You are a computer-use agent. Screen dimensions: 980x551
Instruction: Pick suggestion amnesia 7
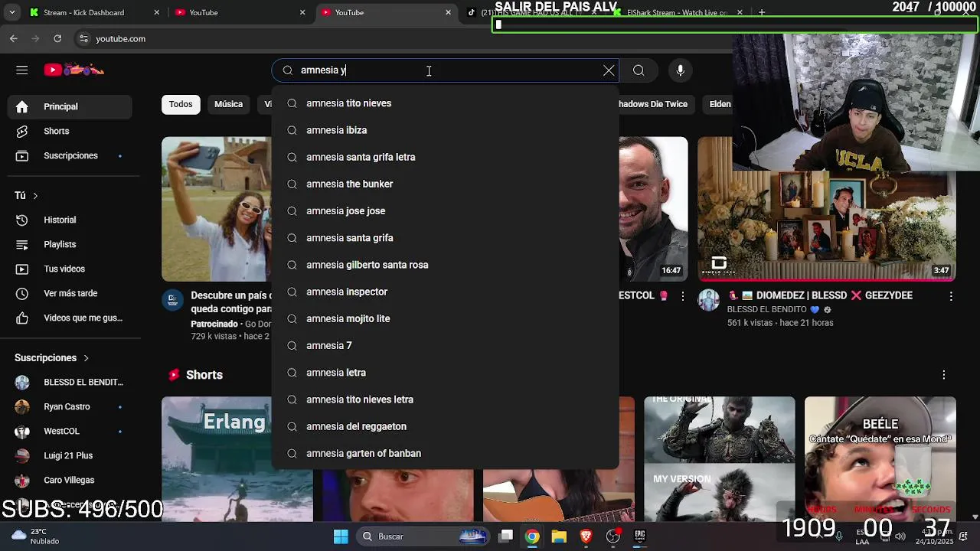point(445,345)
